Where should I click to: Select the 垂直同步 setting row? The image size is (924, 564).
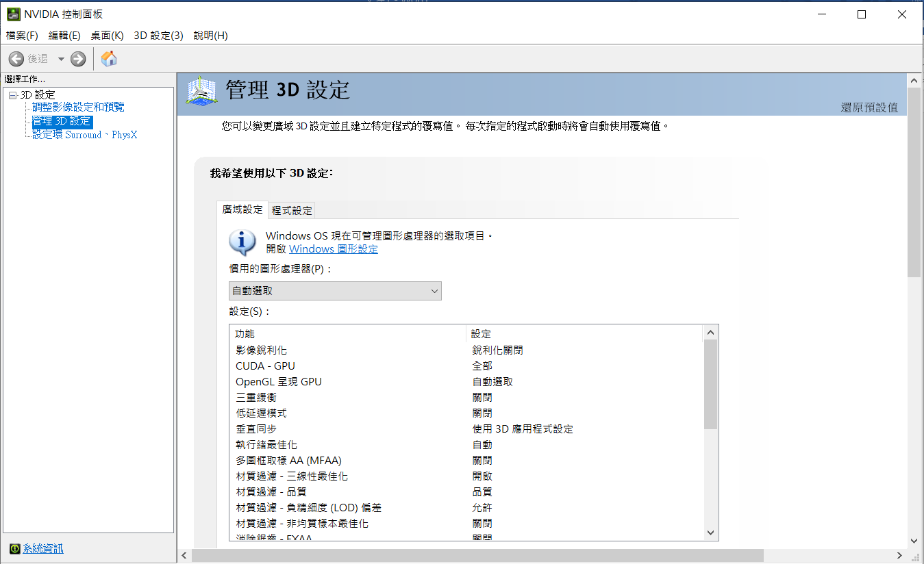click(x=256, y=429)
